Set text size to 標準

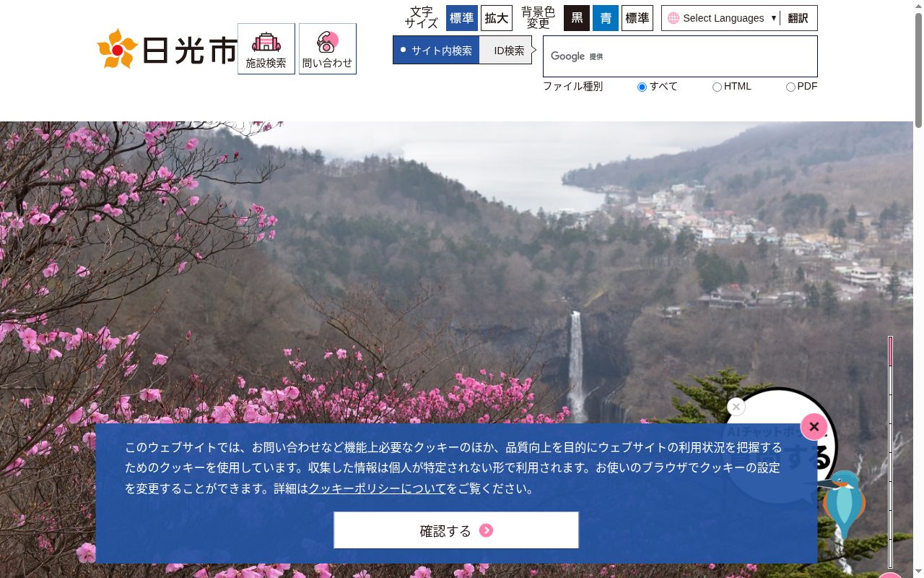462,18
